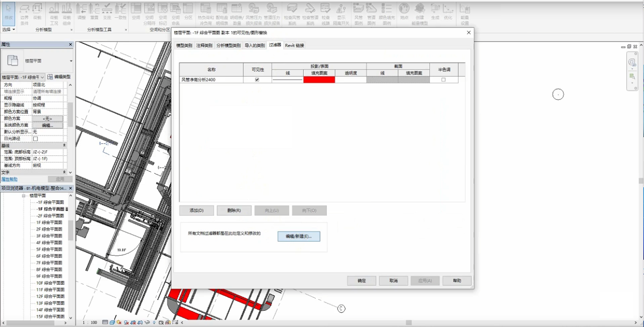Click 创建能量模型 create energy model
The width and height of the screenshot is (644, 327).
(x=420, y=14)
